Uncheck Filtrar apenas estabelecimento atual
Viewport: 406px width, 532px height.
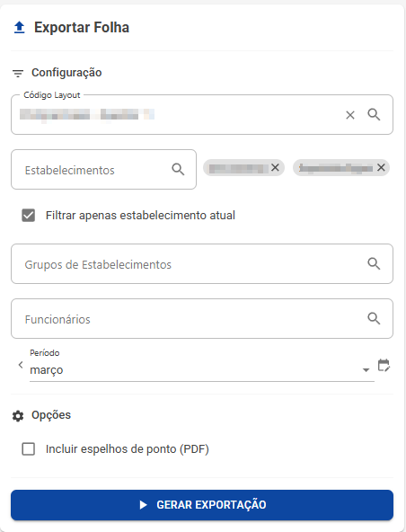click(28, 215)
